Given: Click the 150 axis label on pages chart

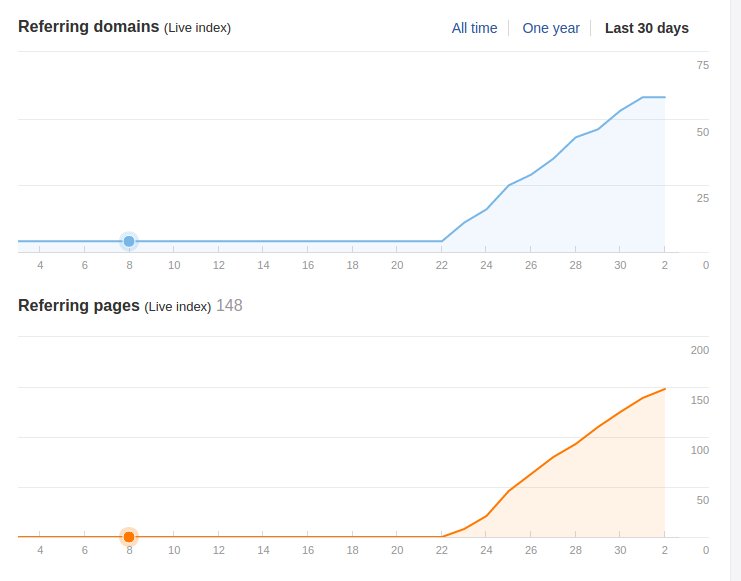Looking at the screenshot, I should pos(699,400).
